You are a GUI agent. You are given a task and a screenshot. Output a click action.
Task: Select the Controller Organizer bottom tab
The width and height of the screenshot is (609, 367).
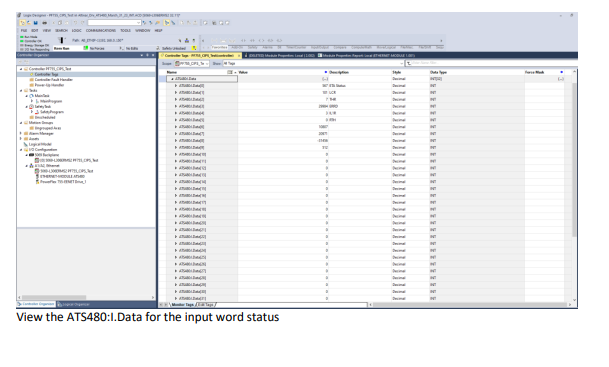(x=36, y=304)
